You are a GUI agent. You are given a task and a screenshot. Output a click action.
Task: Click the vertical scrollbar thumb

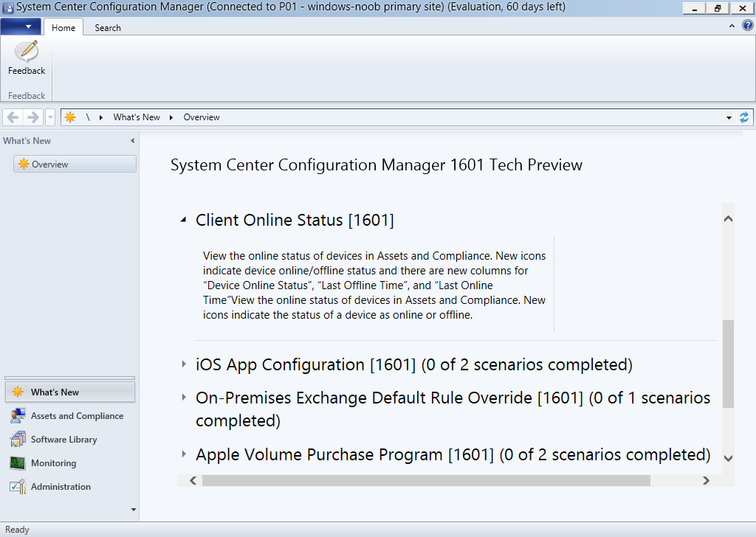point(728,364)
